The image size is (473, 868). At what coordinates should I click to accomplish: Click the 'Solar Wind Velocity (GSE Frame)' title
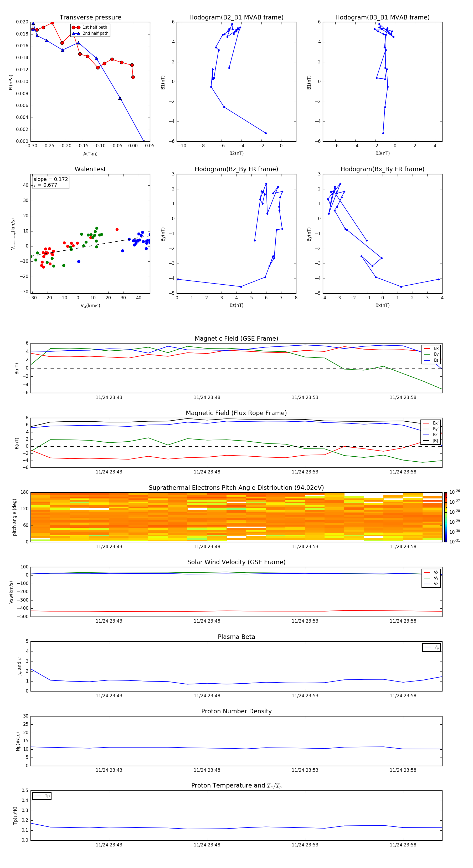[236, 562]
